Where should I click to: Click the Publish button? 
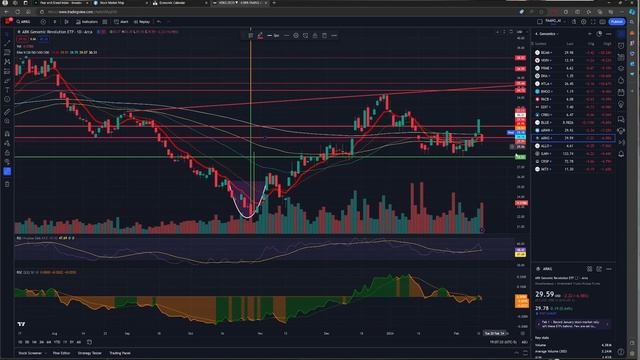click(x=617, y=22)
